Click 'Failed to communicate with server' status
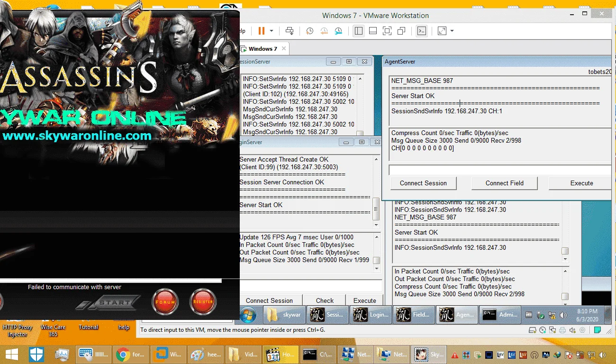This screenshot has height=364, width=616. coord(74,287)
